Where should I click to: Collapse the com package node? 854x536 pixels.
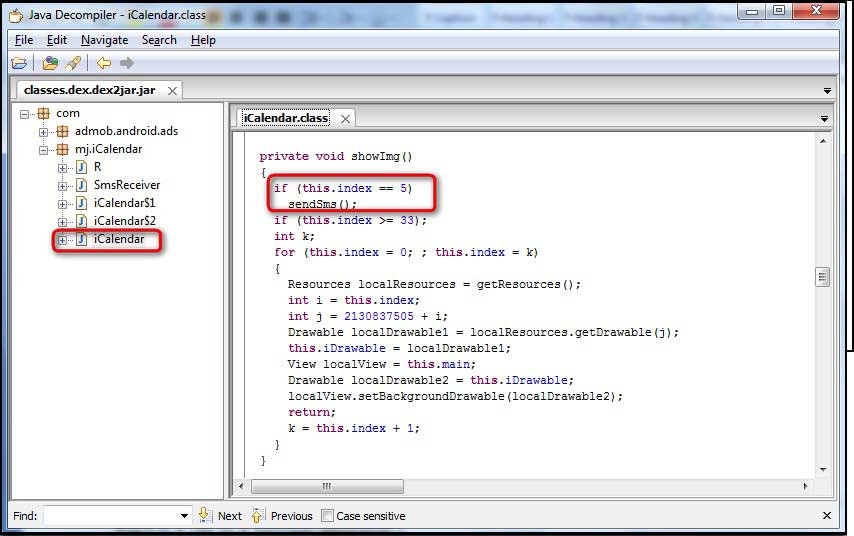(25, 113)
